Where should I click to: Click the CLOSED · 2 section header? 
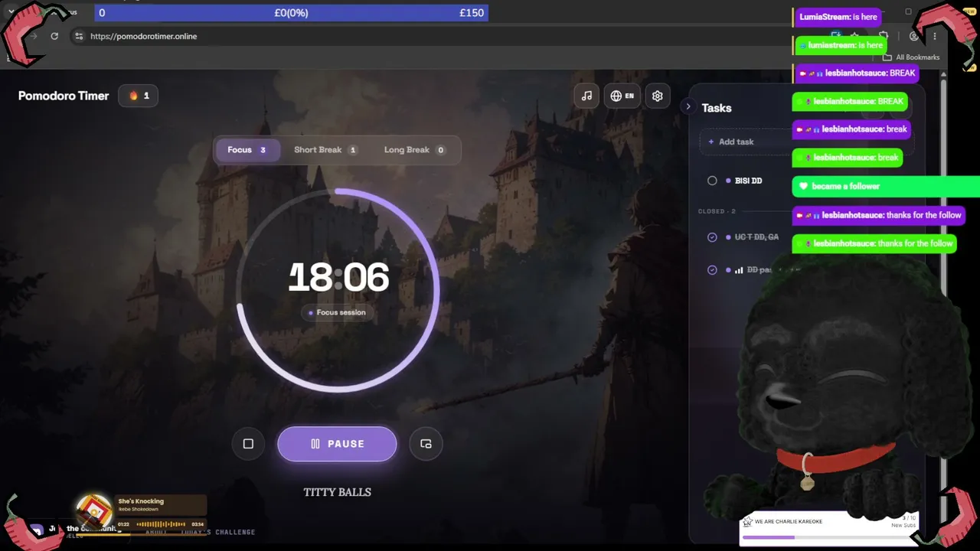(717, 211)
